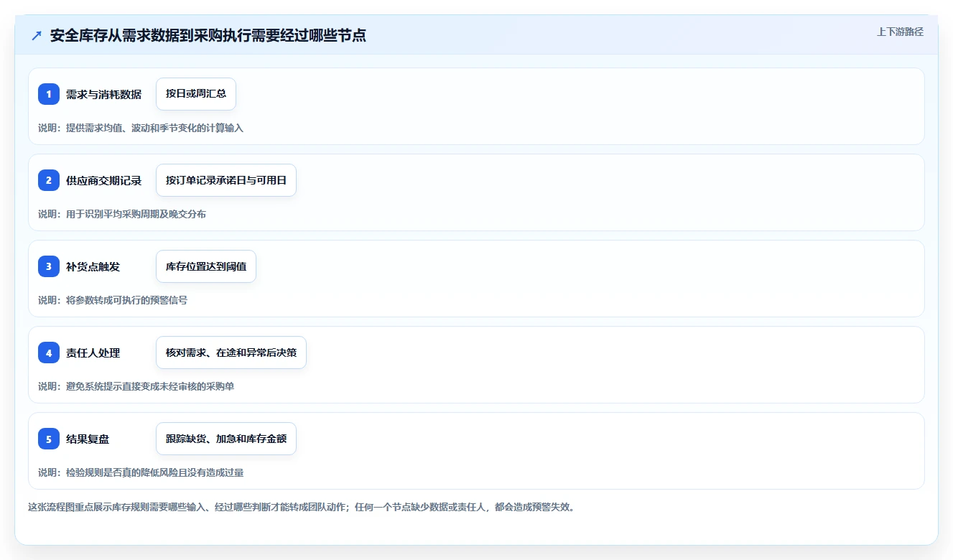Click the step 2 number badge
953x560 pixels.
point(49,180)
